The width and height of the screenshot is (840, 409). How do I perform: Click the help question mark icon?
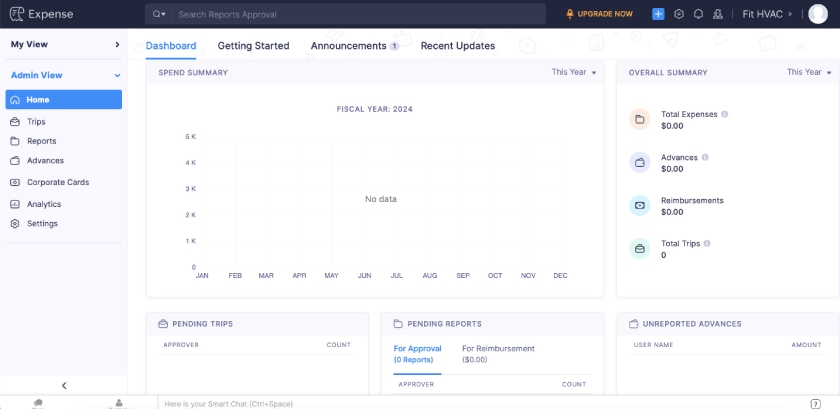(815, 404)
